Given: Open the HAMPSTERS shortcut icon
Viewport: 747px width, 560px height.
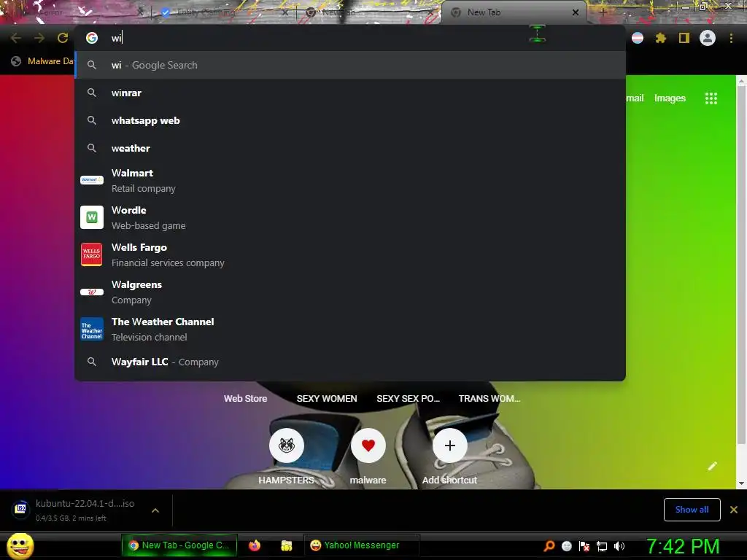Looking at the screenshot, I should 286,446.
